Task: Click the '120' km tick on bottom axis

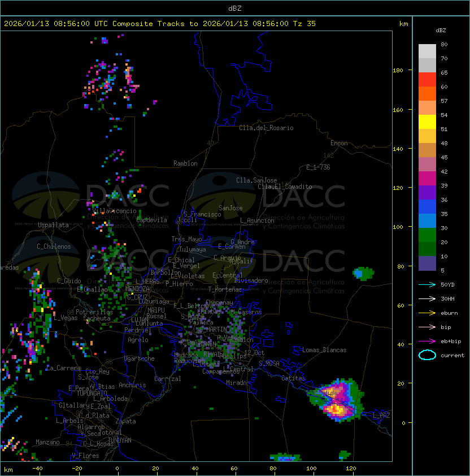Action: pos(351,469)
